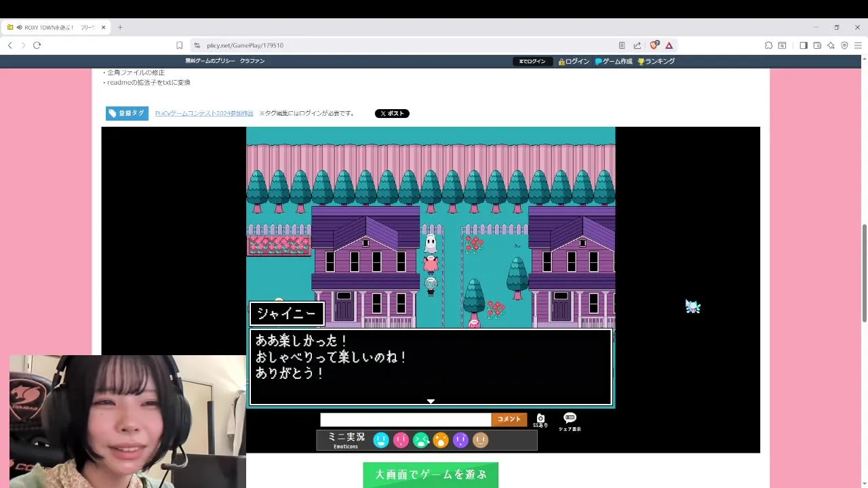Bookmark this page
868x488 pixels.
(x=179, y=45)
